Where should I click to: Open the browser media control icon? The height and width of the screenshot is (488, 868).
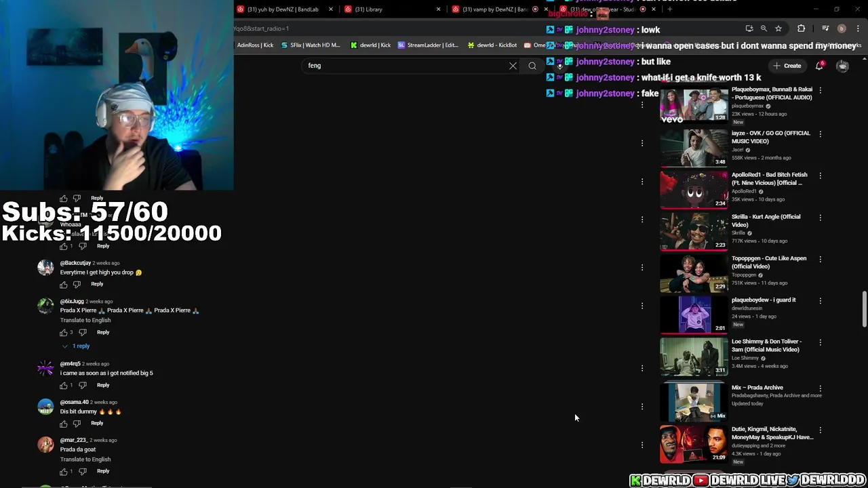(825, 28)
